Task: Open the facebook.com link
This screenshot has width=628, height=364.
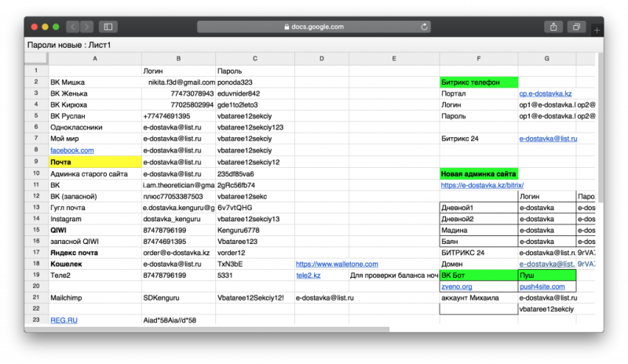Action: click(72, 150)
